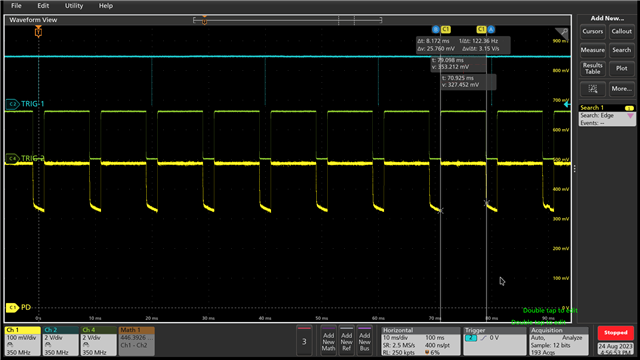Click the Add New... heading
This screenshot has height=360, width=640.
(607, 18)
